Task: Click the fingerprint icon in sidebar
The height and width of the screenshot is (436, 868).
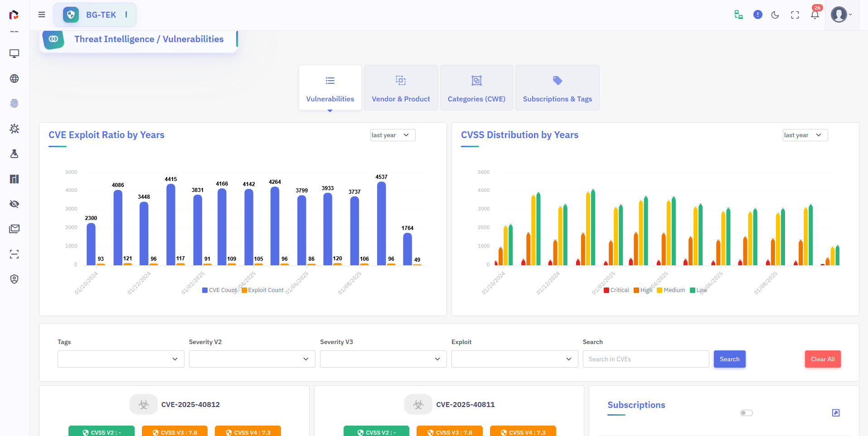Action: pyautogui.click(x=15, y=104)
